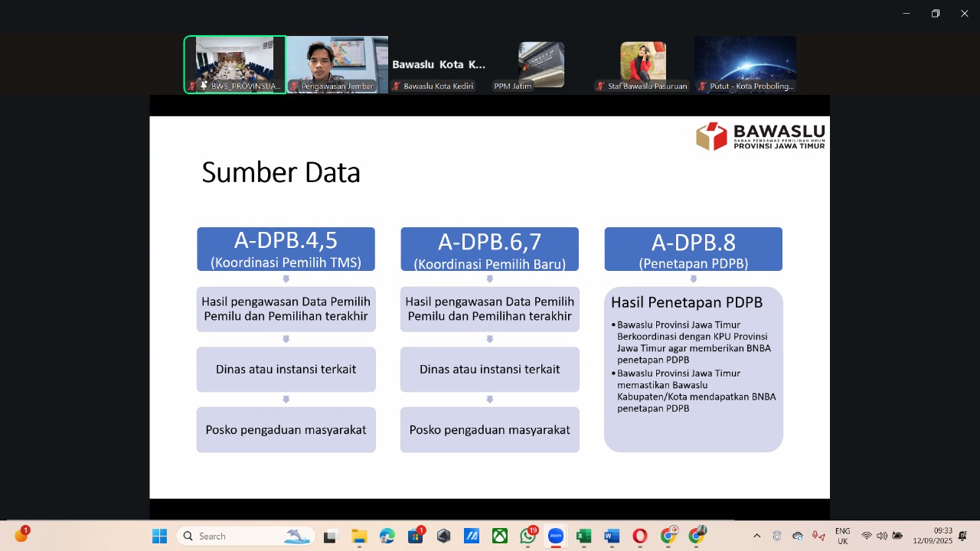Open the Xbox app icon

[x=500, y=536]
